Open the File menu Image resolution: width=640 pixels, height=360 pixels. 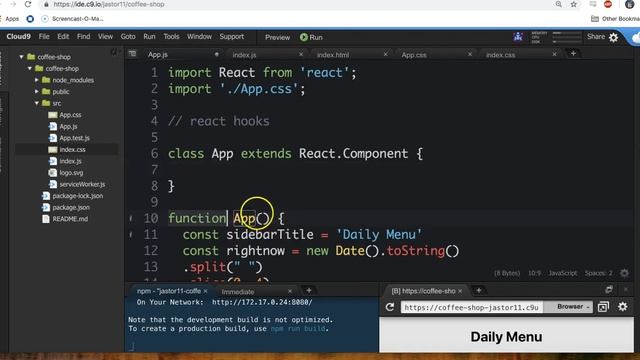(x=44, y=36)
